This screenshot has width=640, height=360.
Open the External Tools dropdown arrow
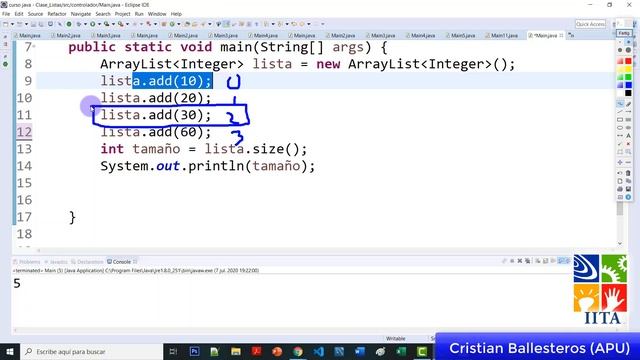[x=127, y=24]
